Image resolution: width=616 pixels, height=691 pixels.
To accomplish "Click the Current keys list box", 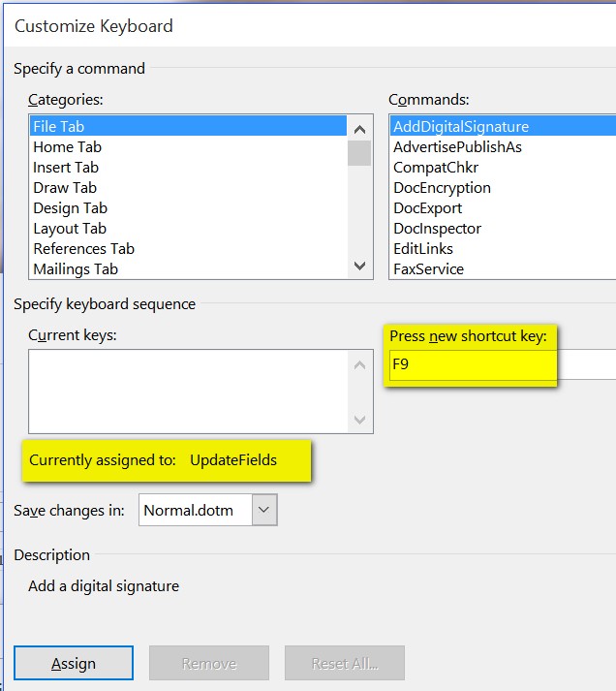I will point(188,392).
